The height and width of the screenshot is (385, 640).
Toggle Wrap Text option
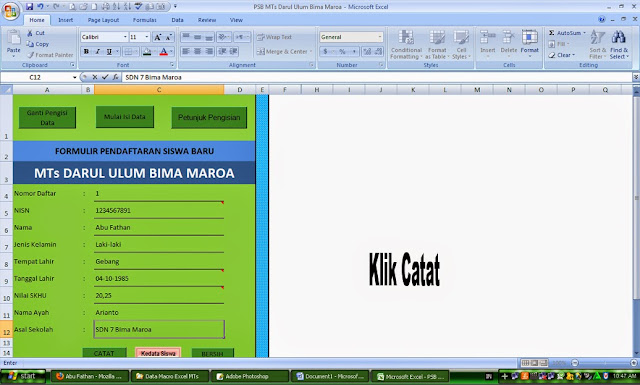pos(274,37)
